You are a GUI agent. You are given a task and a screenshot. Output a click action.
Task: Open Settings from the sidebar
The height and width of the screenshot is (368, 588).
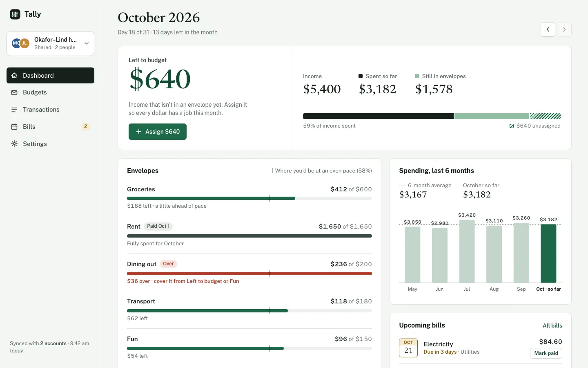tap(50, 144)
